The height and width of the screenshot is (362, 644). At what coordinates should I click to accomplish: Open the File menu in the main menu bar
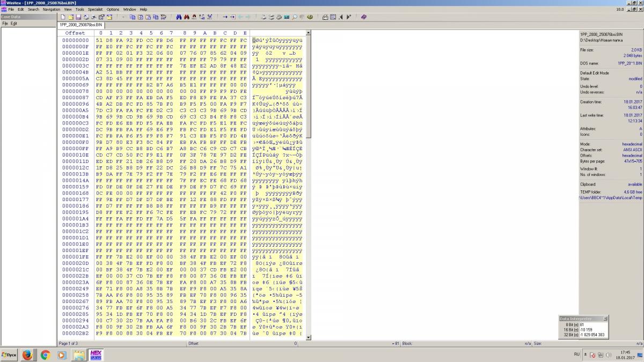[x=11, y=9]
